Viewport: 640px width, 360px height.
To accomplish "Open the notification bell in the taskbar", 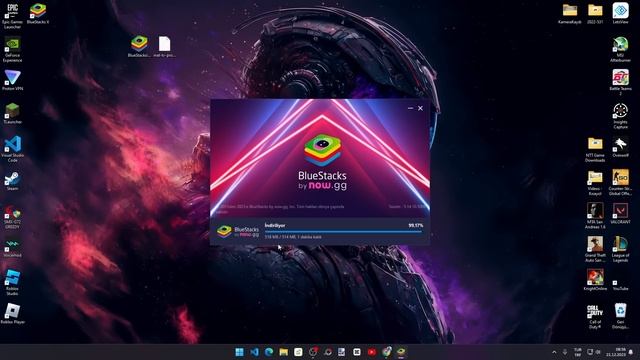I will pos(631,352).
